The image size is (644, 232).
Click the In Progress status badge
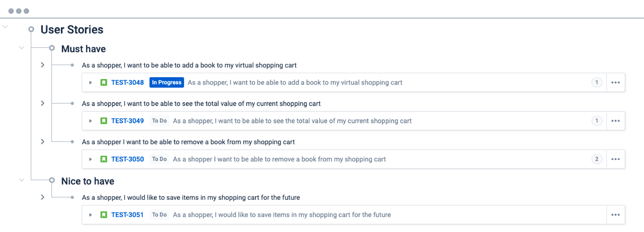(167, 82)
